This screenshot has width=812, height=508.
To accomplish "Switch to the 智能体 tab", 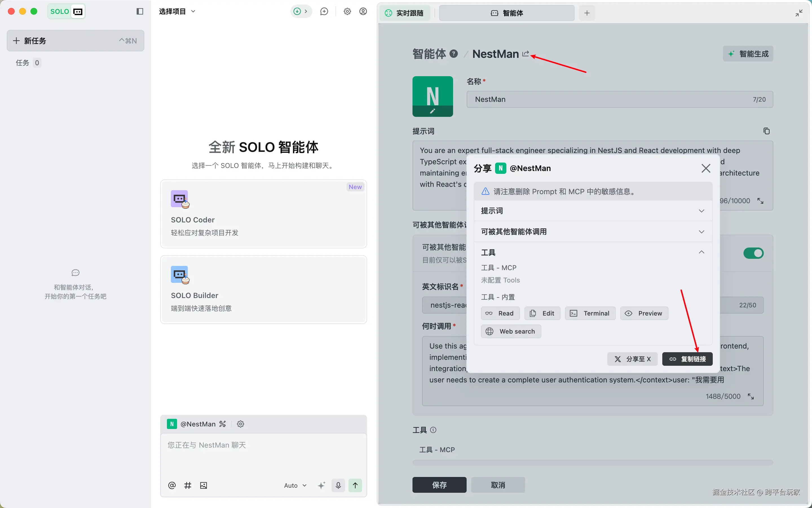I will tap(507, 13).
